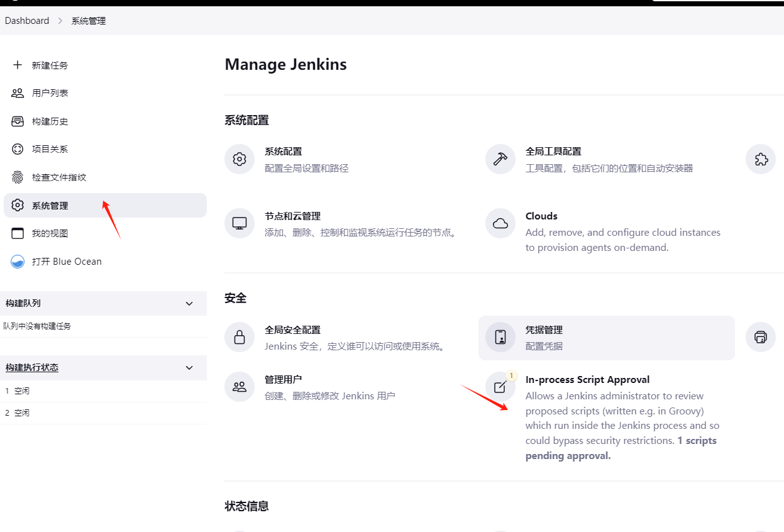The height and width of the screenshot is (532, 784).
Task: Click the monitor icon for 节点和云管理
Action: (240, 223)
